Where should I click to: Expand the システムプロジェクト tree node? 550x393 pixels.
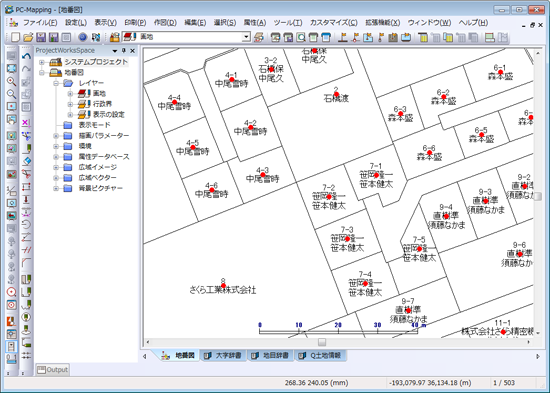[x=42, y=62]
